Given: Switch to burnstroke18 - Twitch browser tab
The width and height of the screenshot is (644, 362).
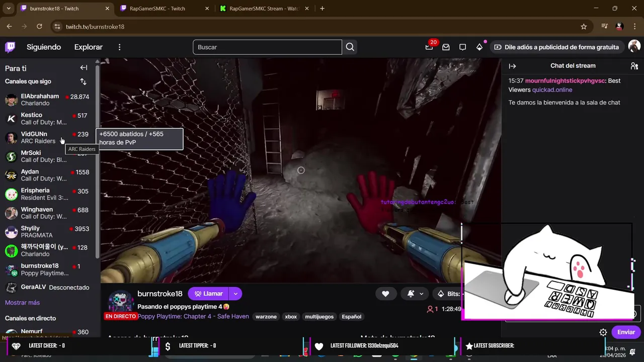Looking at the screenshot, I should coord(64,9).
